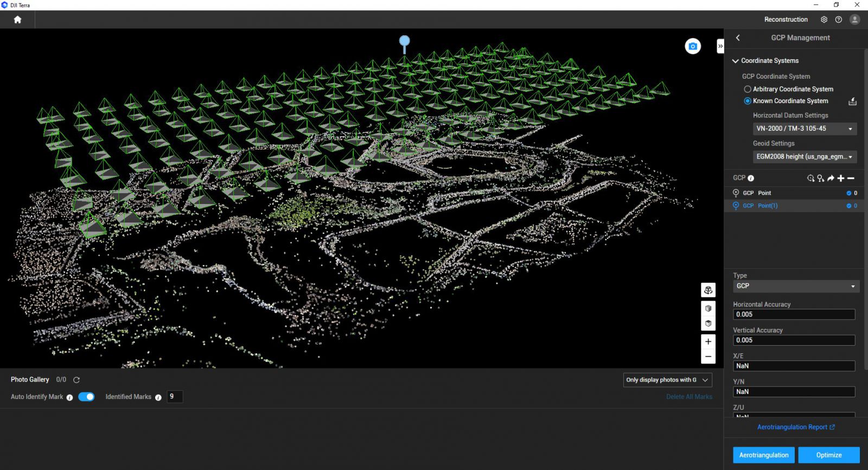This screenshot has height=470, width=868.
Task: Click the GCP export arrow icon
Action: [x=831, y=178]
